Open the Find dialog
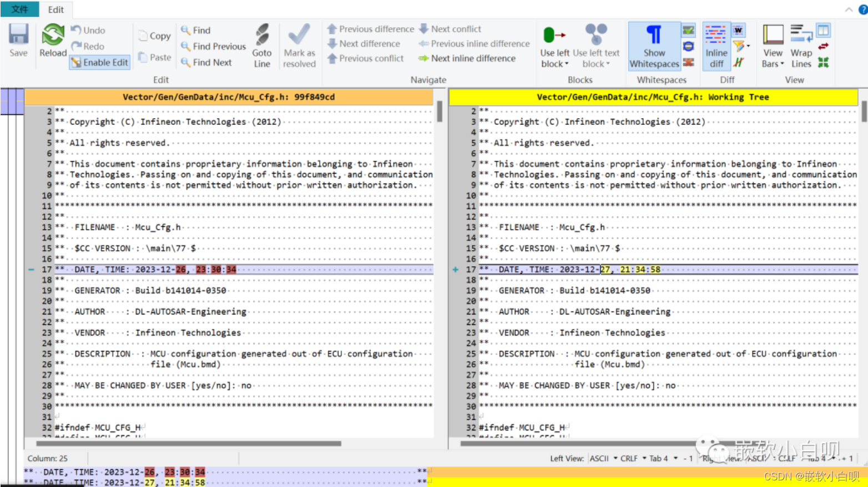The image size is (868, 487). (196, 30)
